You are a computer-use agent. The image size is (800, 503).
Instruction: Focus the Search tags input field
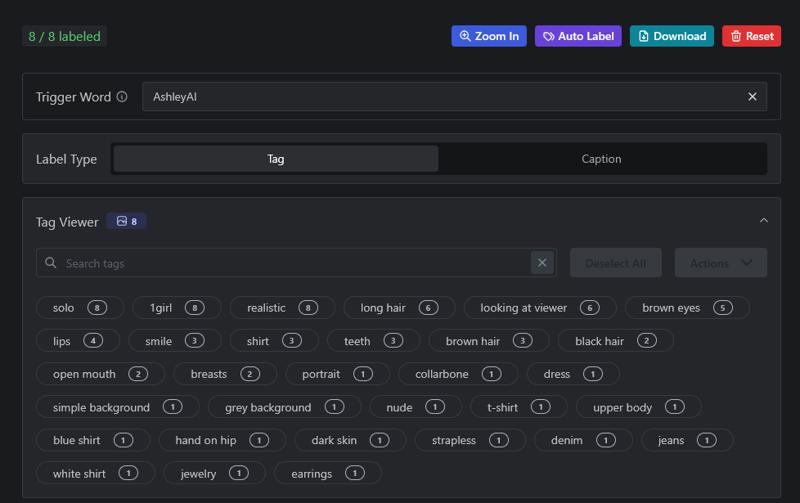coord(290,263)
